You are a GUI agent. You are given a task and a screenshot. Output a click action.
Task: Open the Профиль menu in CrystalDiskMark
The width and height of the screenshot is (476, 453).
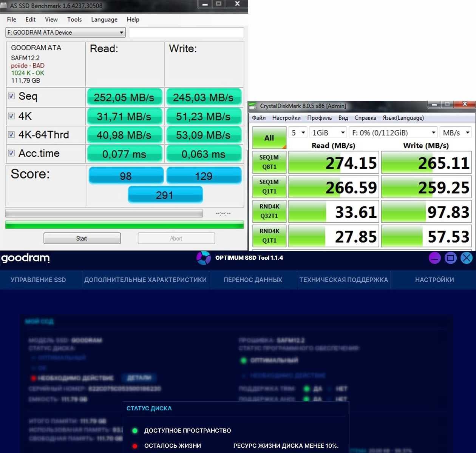320,118
